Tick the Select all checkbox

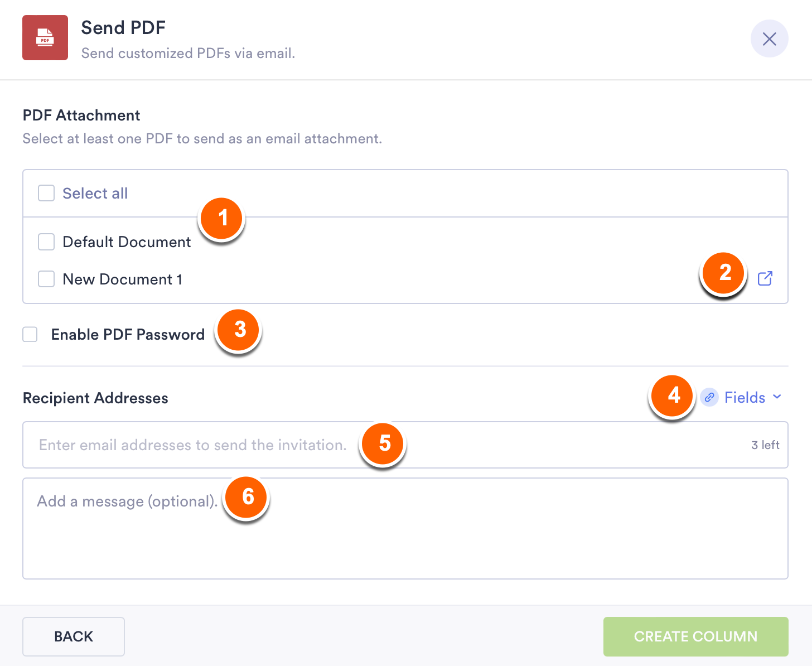pyautogui.click(x=46, y=193)
